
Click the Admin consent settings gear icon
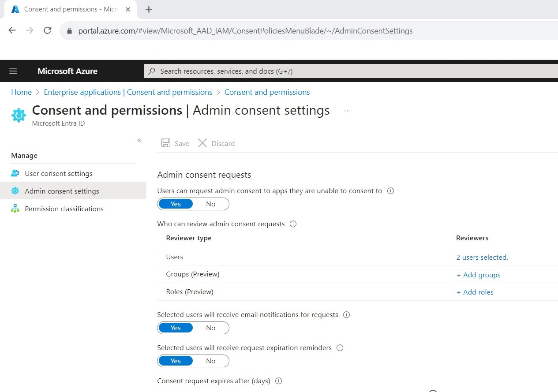click(15, 191)
